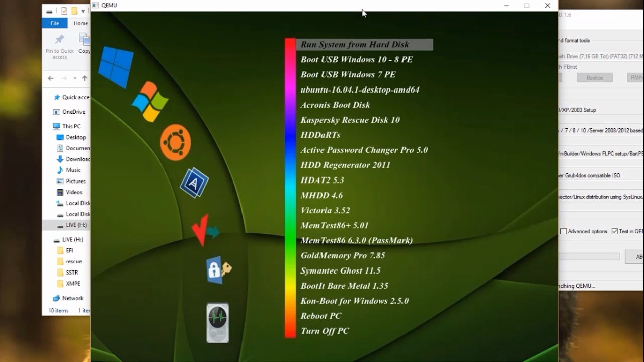Click the Bootice button in background window

pos(595,78)
